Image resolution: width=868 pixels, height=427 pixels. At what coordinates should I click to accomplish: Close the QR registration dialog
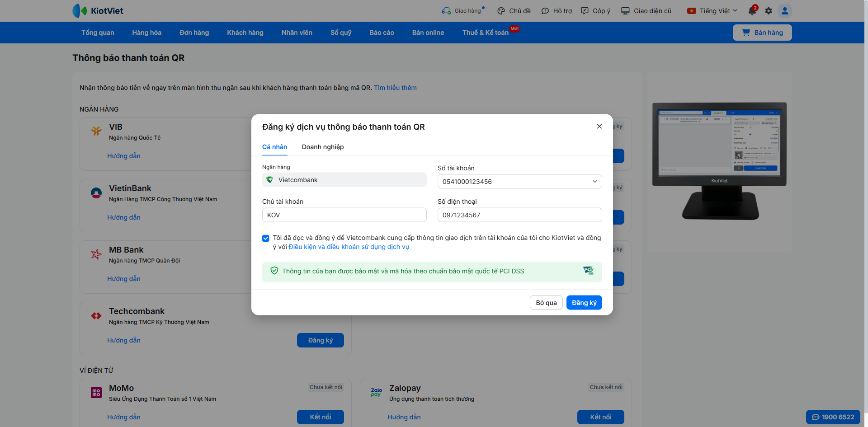tap(599, 127)
